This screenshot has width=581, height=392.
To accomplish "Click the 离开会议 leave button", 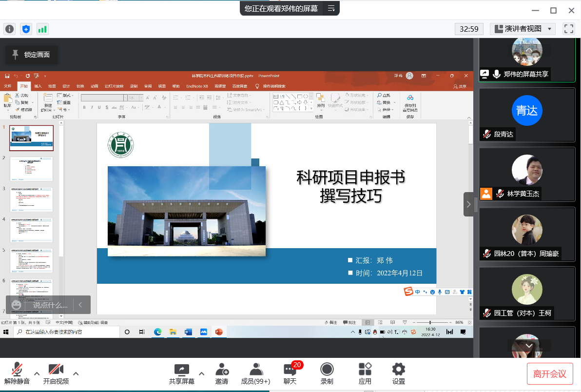I will (x=549, y=374).
